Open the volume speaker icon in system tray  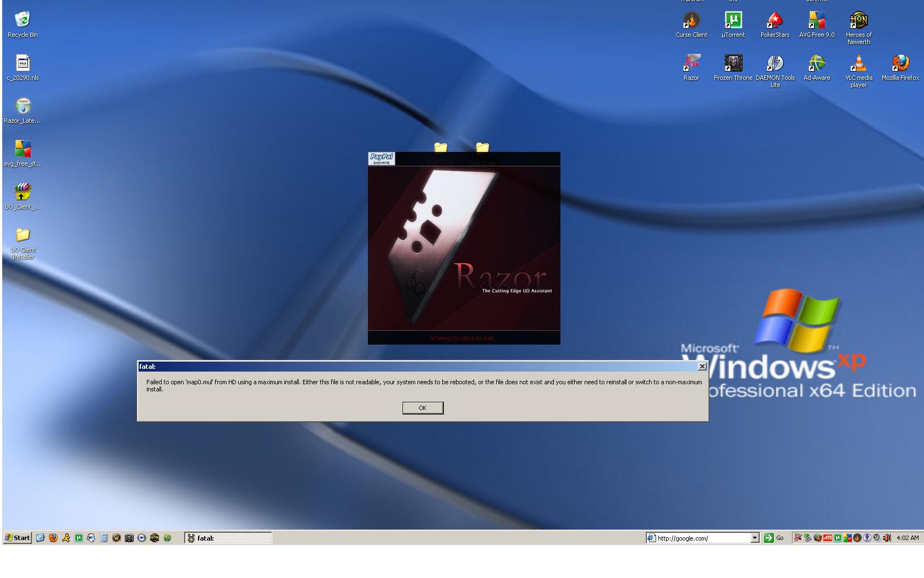[x=887, y=538]
